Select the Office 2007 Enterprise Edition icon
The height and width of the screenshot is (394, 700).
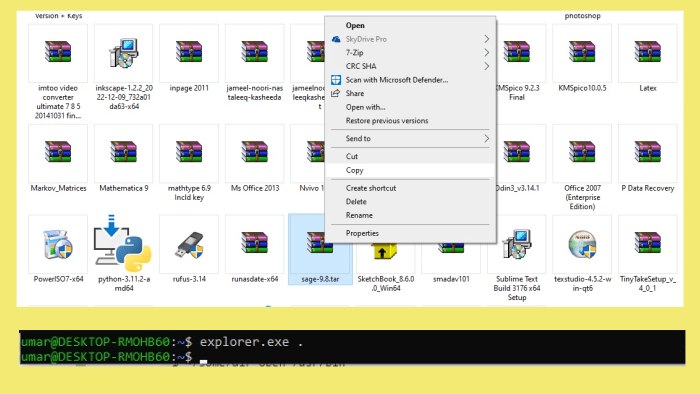pyautogui.click(x=582, y=152)
